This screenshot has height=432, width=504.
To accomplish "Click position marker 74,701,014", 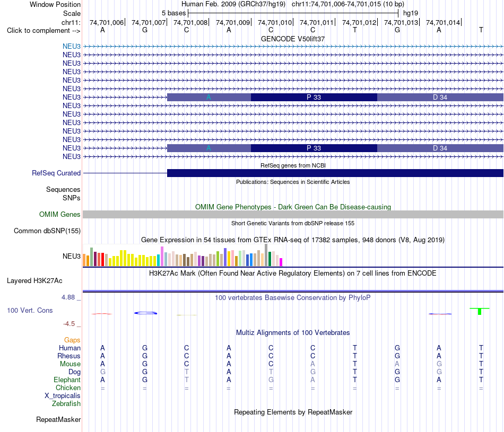I will (x=443, y=22).
